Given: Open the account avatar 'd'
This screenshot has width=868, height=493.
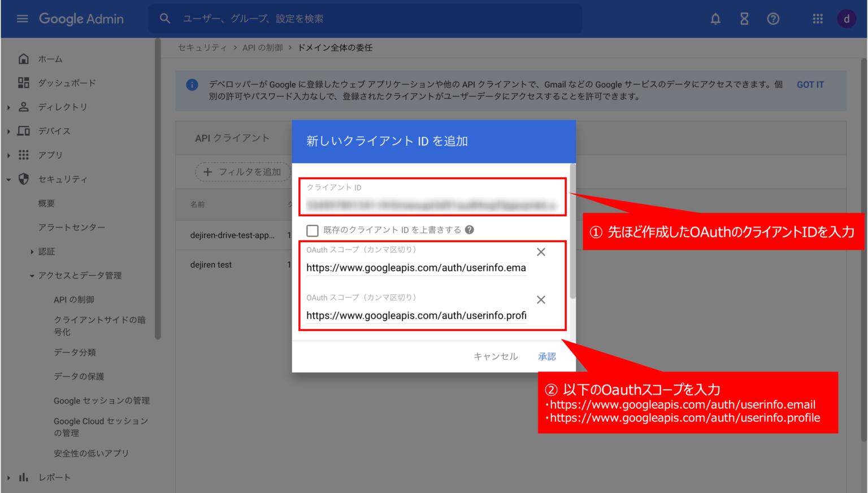Looking at the screenshot, I should click(x=847, y=19).
